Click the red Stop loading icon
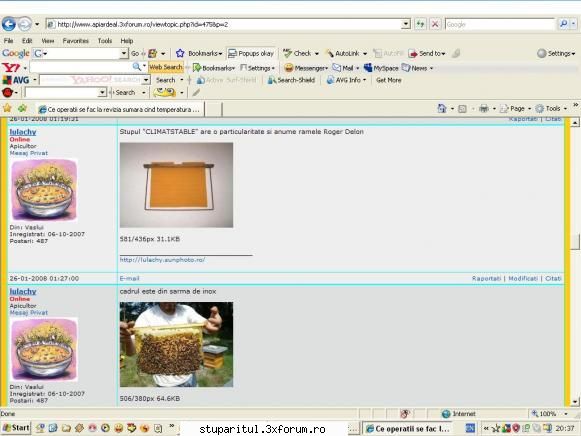The width and height of the screenshot is (581, 436). pyautogui.click(x=435, y=24)
